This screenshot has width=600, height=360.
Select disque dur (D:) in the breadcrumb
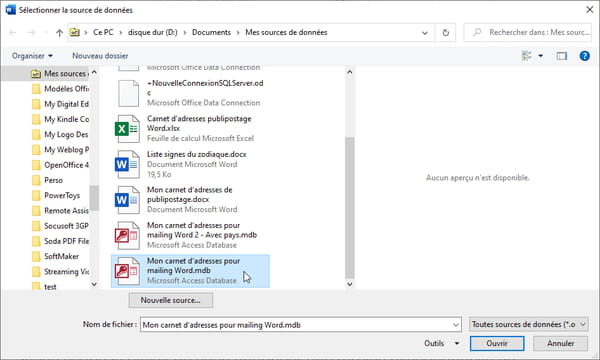coord(153,33)
